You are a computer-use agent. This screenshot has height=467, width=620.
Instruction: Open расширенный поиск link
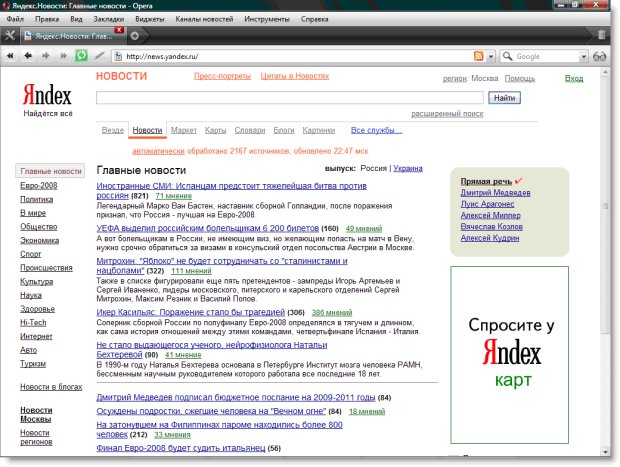pyautogui.click(x=447, y=114)
